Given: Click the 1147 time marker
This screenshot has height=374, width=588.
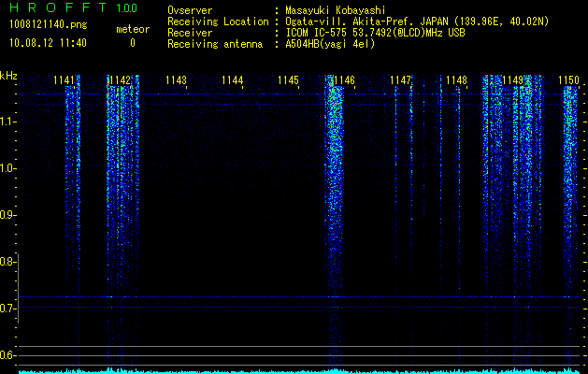Looking at the screenshot, I should (400, 80).
